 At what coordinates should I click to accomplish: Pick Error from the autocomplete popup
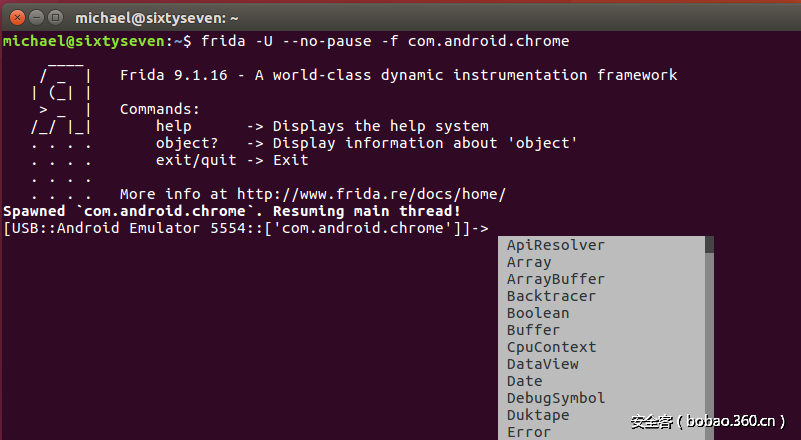(x=529, y=432)
